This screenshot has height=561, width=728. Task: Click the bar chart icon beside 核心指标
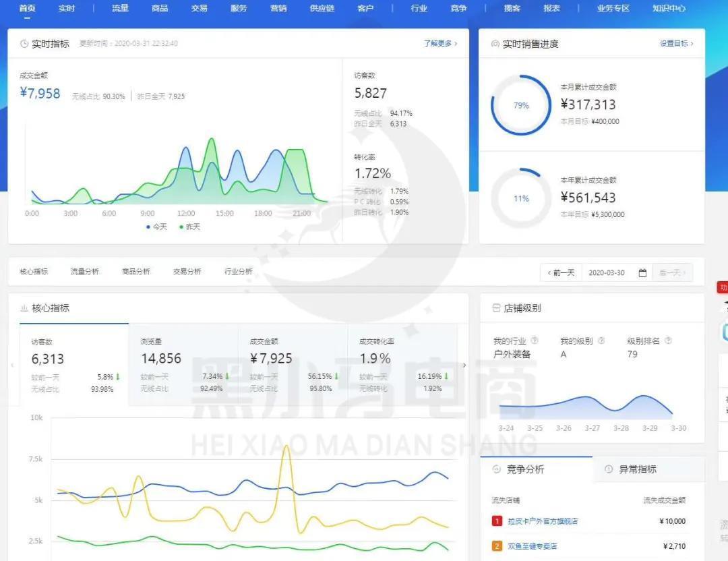click(x=24, y=308)
